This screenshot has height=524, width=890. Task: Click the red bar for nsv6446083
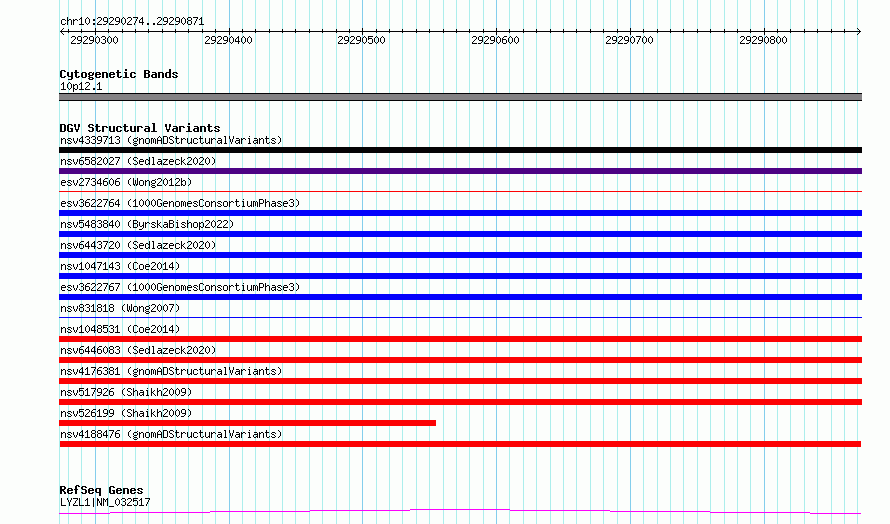click(460, 360)
